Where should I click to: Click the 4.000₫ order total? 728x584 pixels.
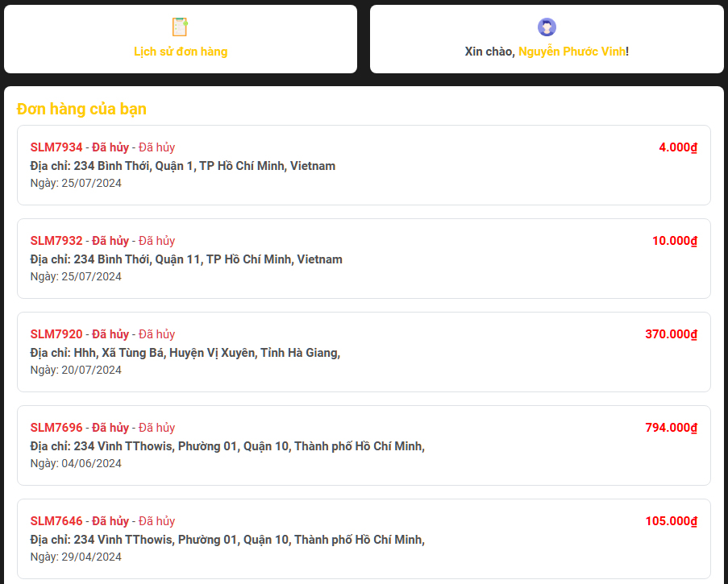coord(677,147)
